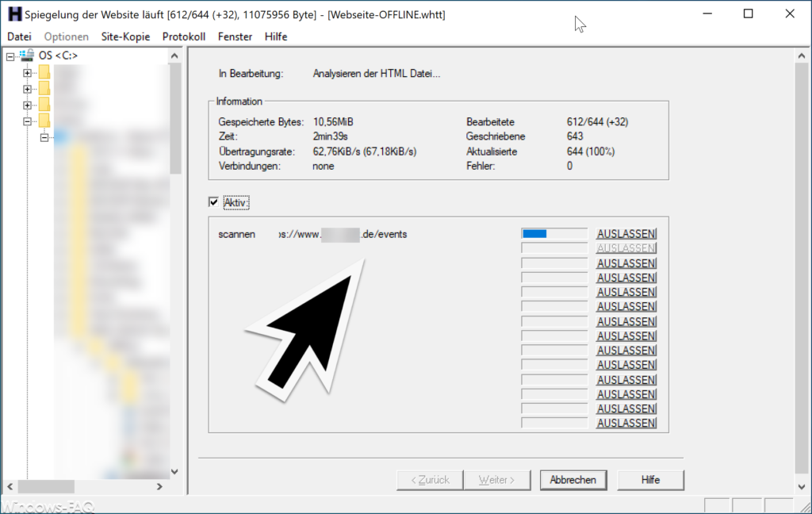Open the Fenster menu
The width and height of the screenshot is (812, 514).
click(x=235, y=36)
